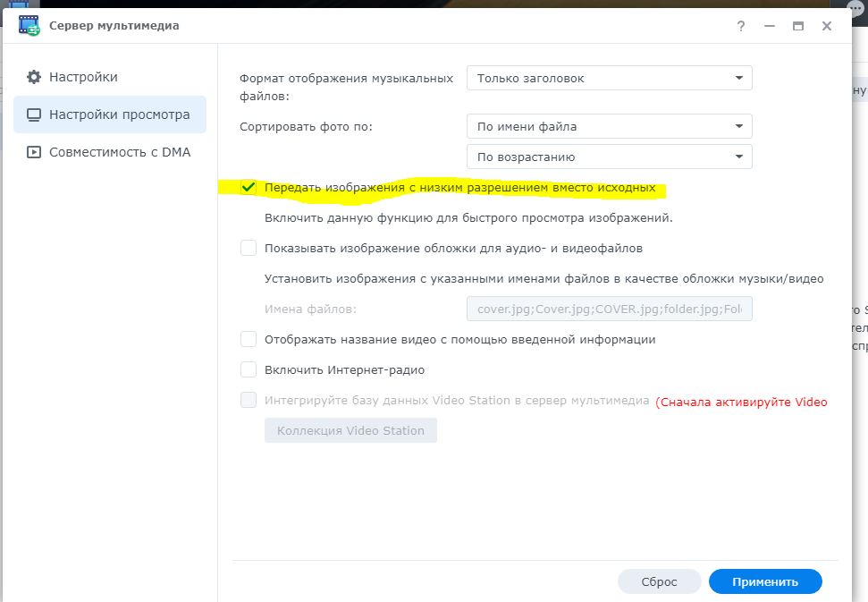The height and width of the screenshot is (602, 868).
Task: Click the Media Server app icon in title bar
Action: click(29, 26)
